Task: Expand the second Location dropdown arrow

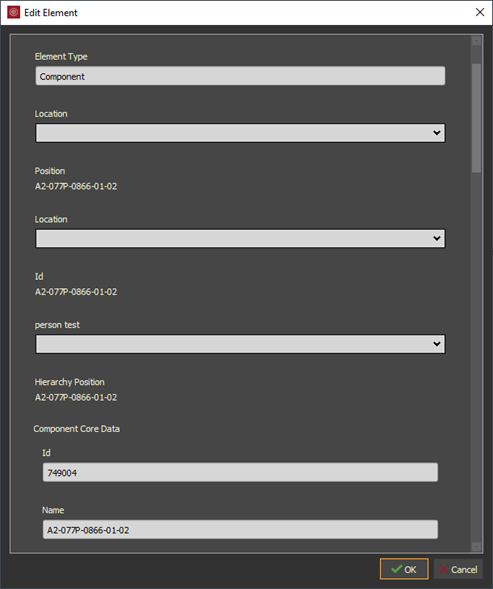Action: 437,238
